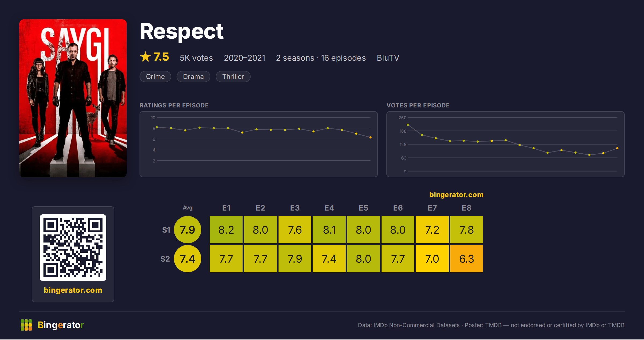Select the Thriller genre tag
The width and height of the screenshot is (644, 340).
(x=233, y=77)
